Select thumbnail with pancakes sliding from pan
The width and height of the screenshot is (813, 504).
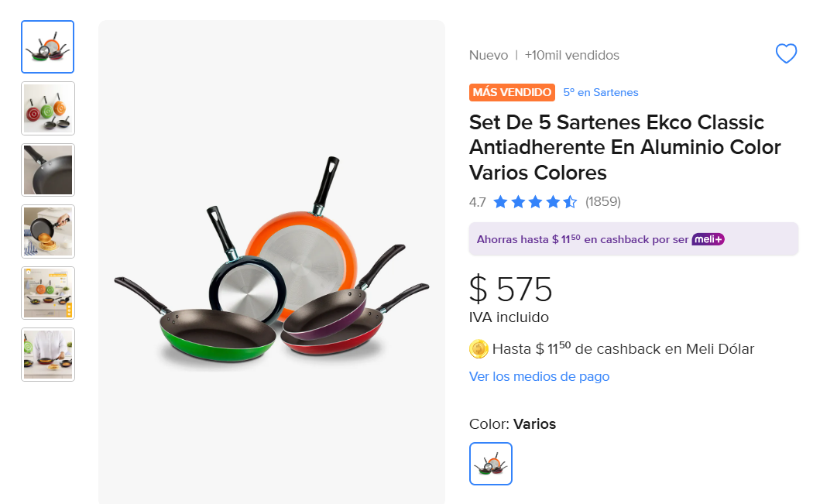[48, 231]
